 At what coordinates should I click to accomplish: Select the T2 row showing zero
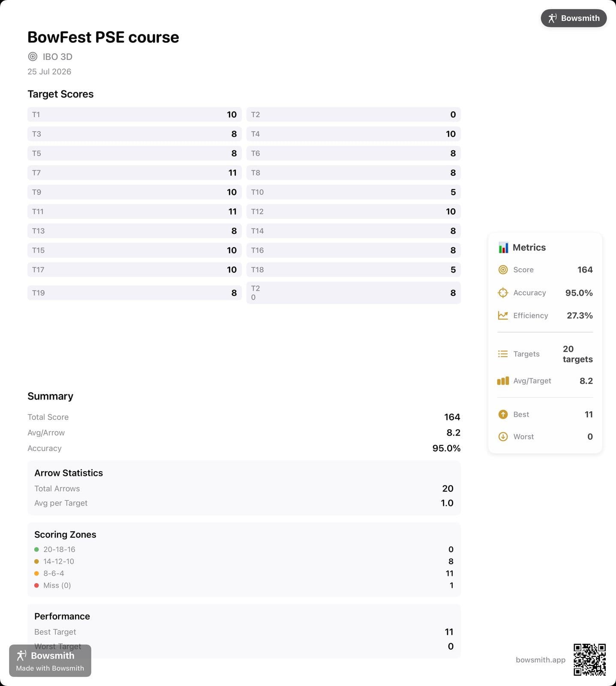(354, 114)
